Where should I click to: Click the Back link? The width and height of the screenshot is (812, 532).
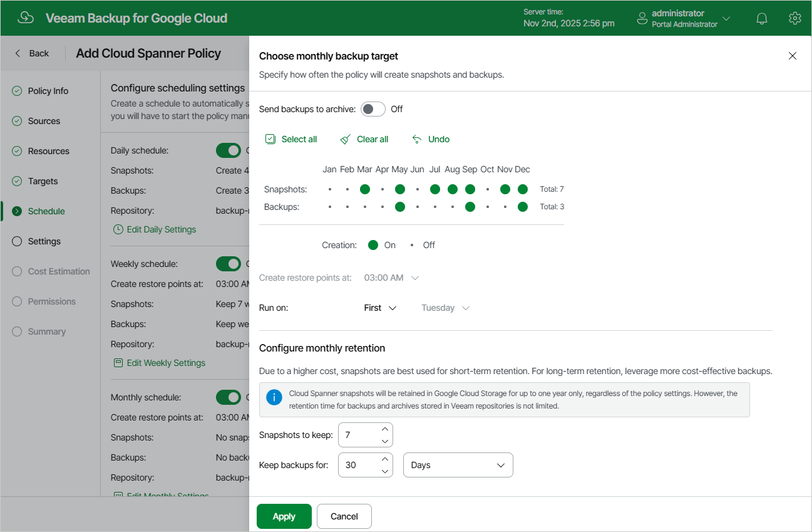click(39, 53)
